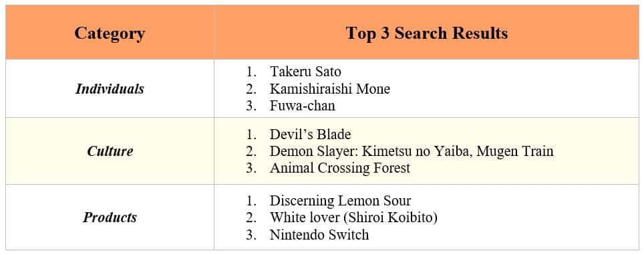Viewport: 644px width, 255px height.
Task: Click the Nintendo Switch entry
Action: pyautogui.click(x=319, y=235)
